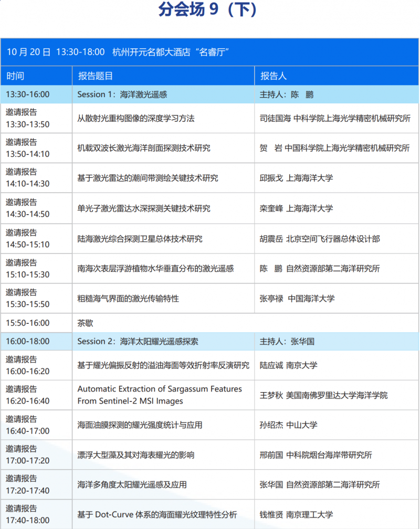This screenshot has width=420, height=529.
Task: Click the 时间 column header
Action: pyautogui.click(x=15, y=76)
